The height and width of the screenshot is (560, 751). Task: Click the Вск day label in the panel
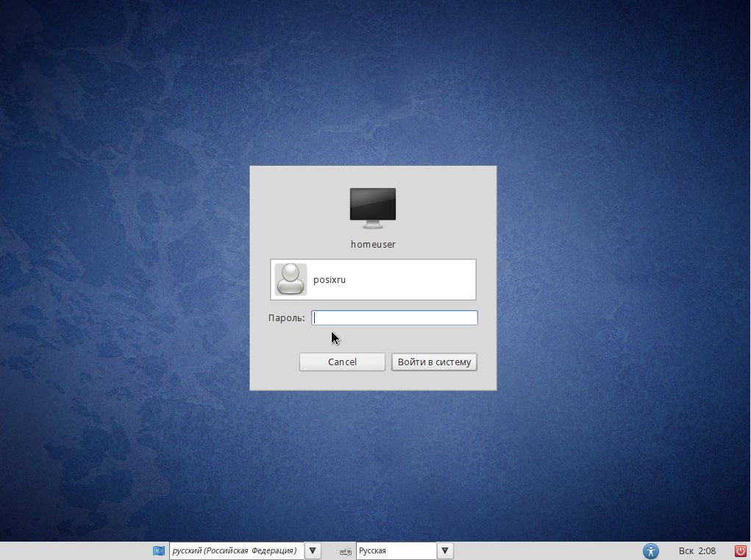coord(686,551)
